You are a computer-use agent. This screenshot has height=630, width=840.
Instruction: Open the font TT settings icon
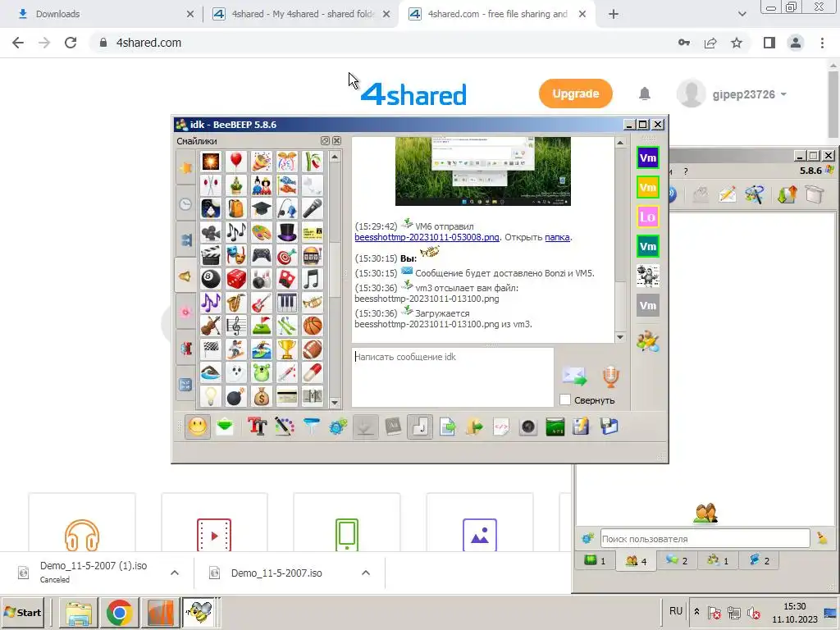pyautogui.click(x=257, y=427)
